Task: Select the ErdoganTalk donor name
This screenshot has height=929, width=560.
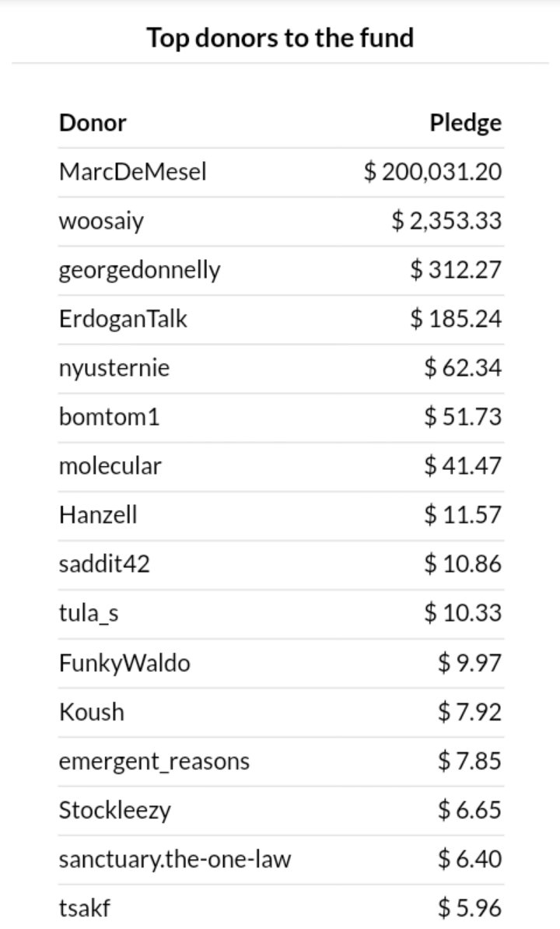Action: [123, 319]
